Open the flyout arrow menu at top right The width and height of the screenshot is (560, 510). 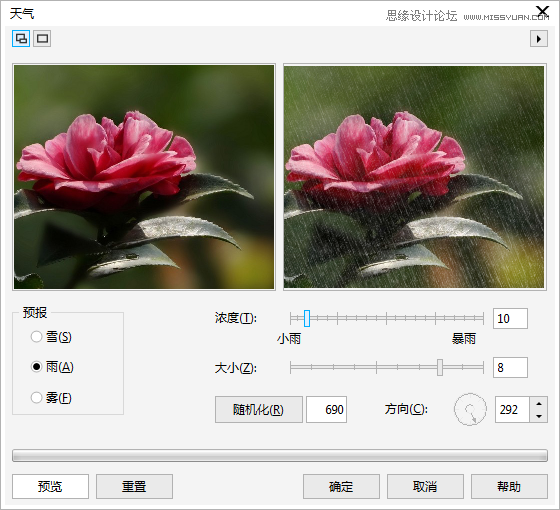(539, 39)
